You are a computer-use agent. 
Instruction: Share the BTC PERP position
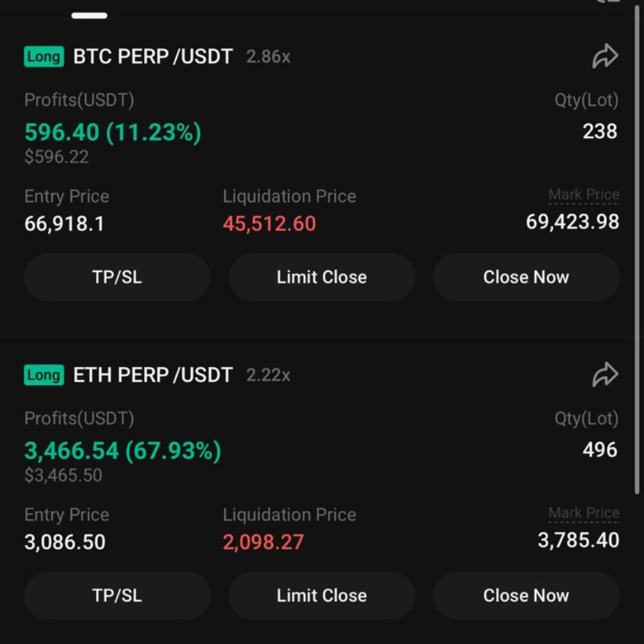click(x=605, y=57)
